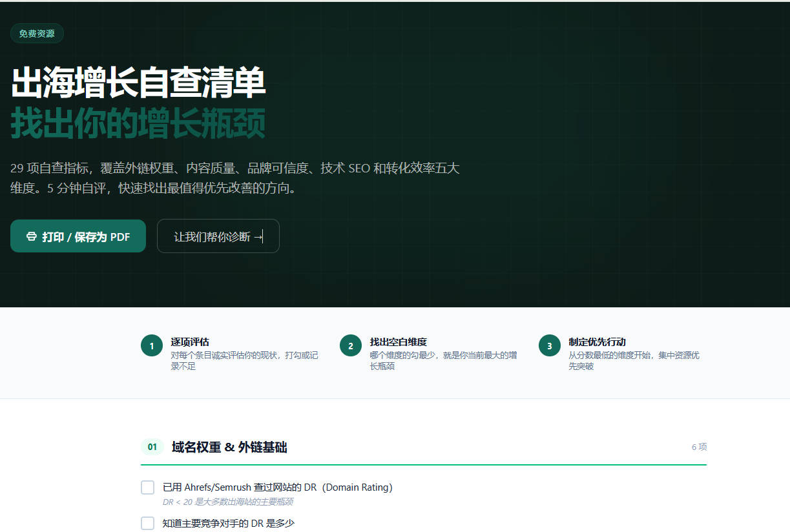The height and width of the screenshot is (532, 790).
Task: Click the hint text DR < 20 是大多数出海站的主要瓶颈
Action: [x=228, y=502]
